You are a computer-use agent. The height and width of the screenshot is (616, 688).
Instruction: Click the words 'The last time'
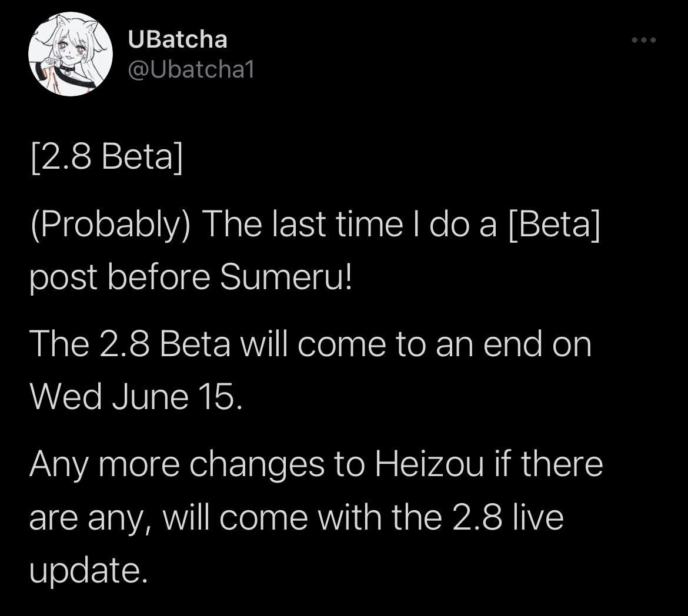click(302, 224)
